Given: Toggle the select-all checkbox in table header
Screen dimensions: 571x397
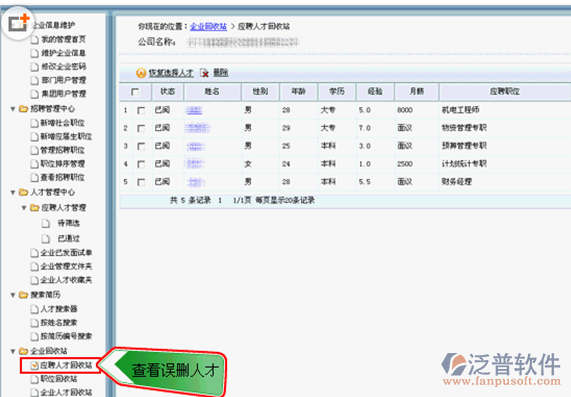Looking at the screenshot, I should (x=135, y=92).
